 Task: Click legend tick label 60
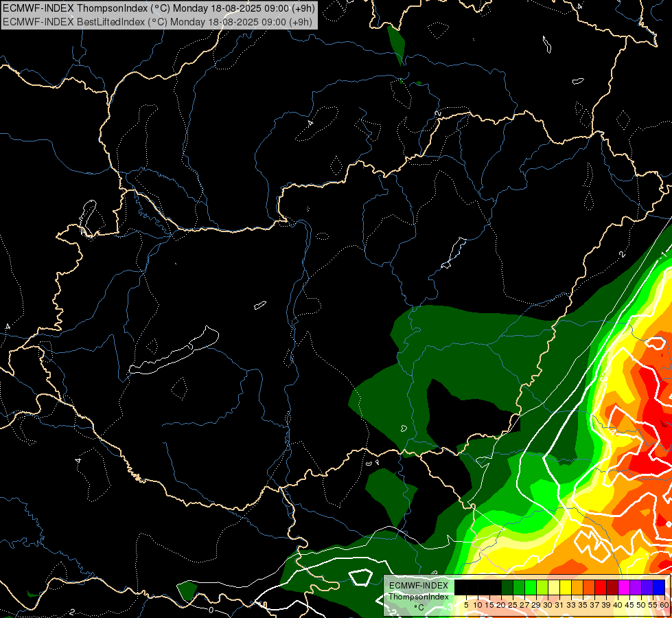pos(664,605)
